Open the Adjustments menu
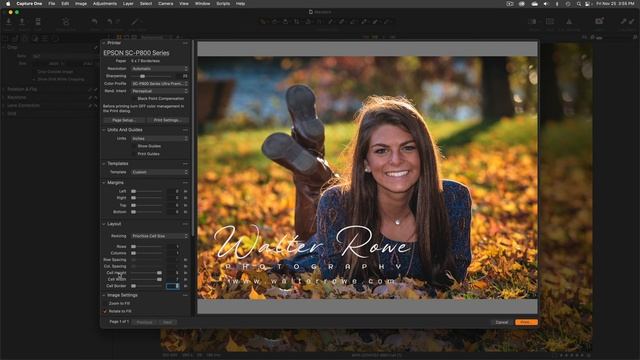Viewport: 640px width, 360px height. pyautogui.click(x=105, y=4)
